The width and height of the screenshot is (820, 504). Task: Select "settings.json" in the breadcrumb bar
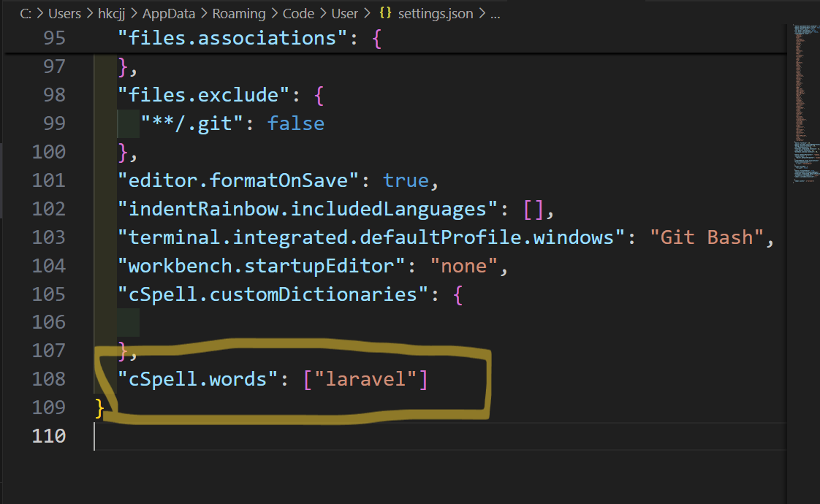tap(436, 13)
